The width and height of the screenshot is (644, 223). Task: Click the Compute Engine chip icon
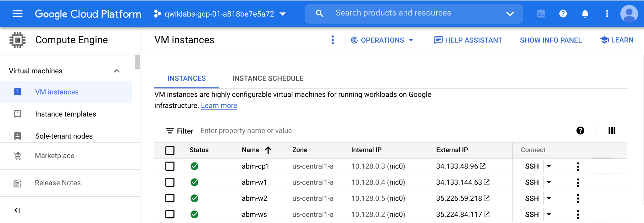coord(18,40)
